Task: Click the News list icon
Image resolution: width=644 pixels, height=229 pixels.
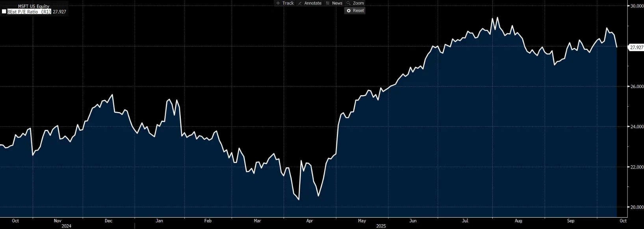Action: click(328, 3)
